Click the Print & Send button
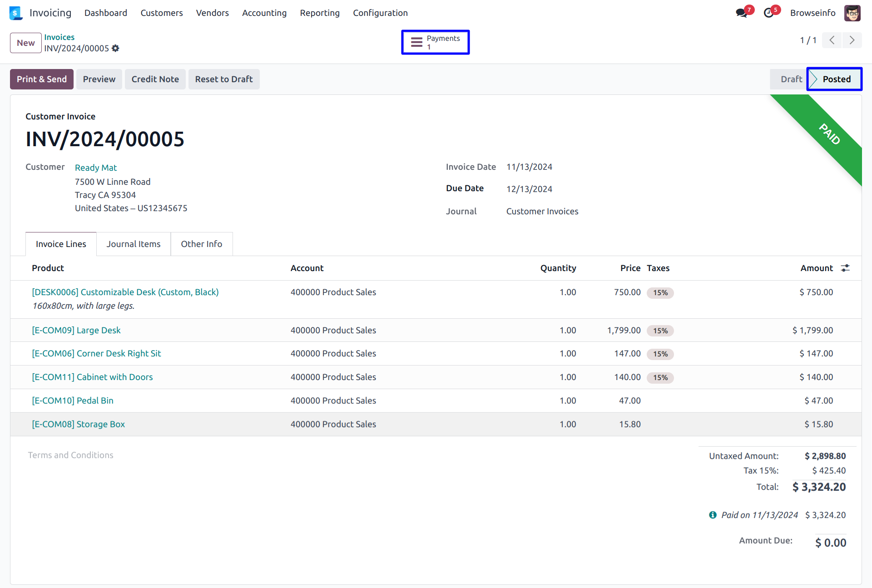The width and height of the screenshot is (872, 588). click(x=42, y=79)
